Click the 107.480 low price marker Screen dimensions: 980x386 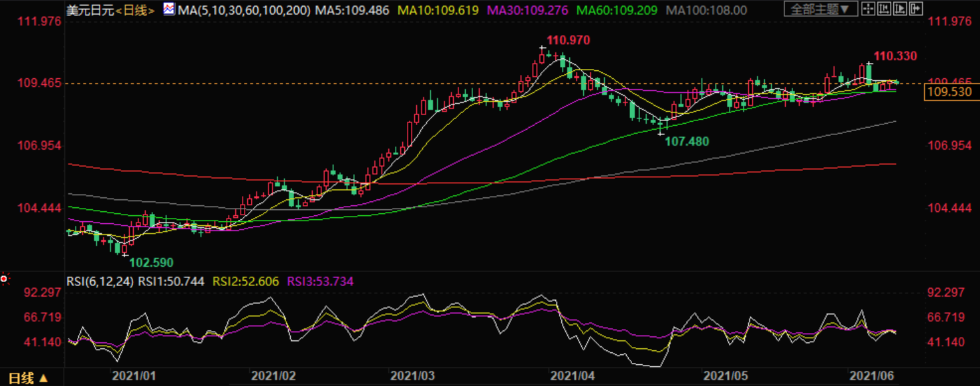click(686, 141)
